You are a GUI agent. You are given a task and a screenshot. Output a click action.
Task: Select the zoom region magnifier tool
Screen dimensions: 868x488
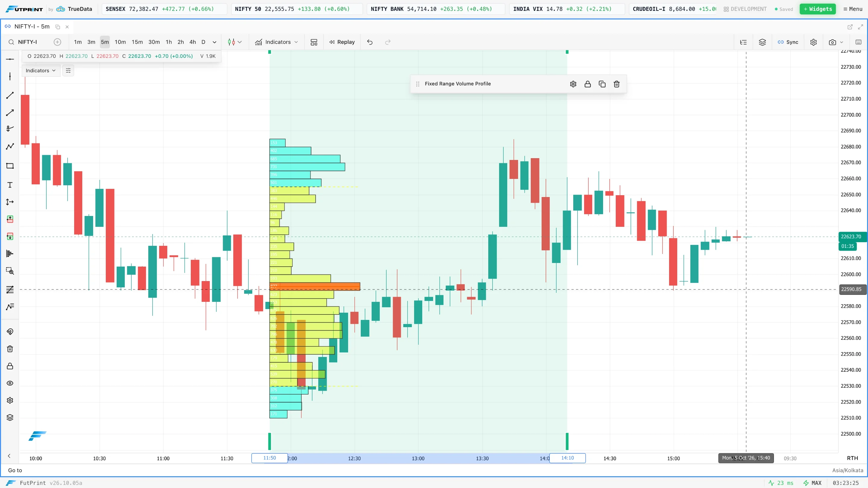coord(10,271)
